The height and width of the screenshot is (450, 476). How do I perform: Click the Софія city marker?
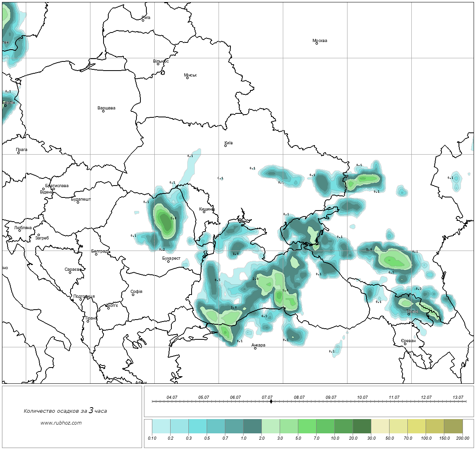[133, 295]
